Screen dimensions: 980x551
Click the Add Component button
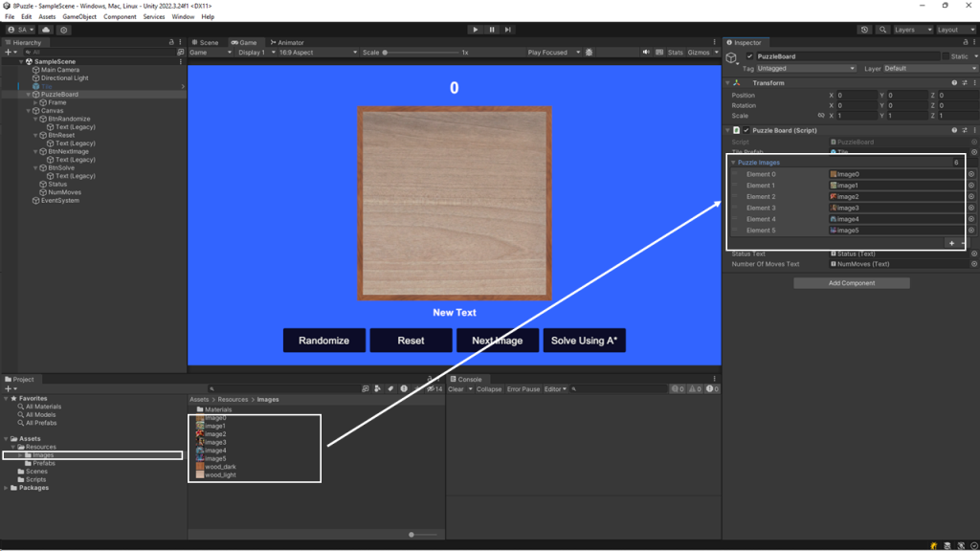tap(851, 283)
